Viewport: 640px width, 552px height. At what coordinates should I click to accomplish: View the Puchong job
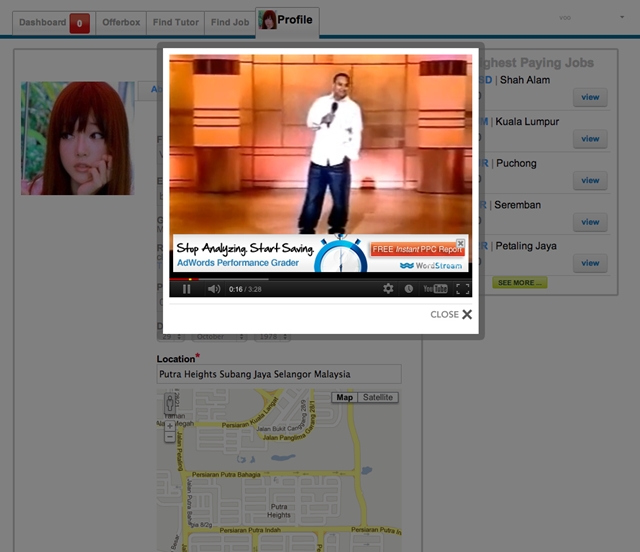pos(590,180)
